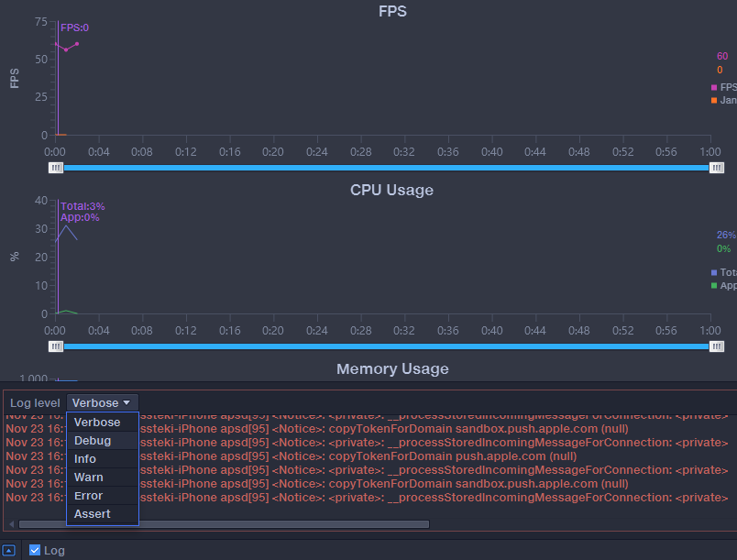
Task: Click the FPS legend label text
Action: [x=729, y=88]
